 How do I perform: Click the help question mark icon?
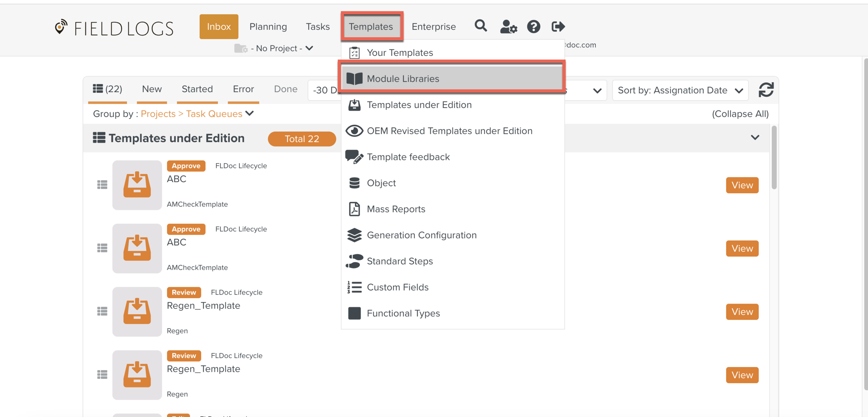[x=533, y=26]
